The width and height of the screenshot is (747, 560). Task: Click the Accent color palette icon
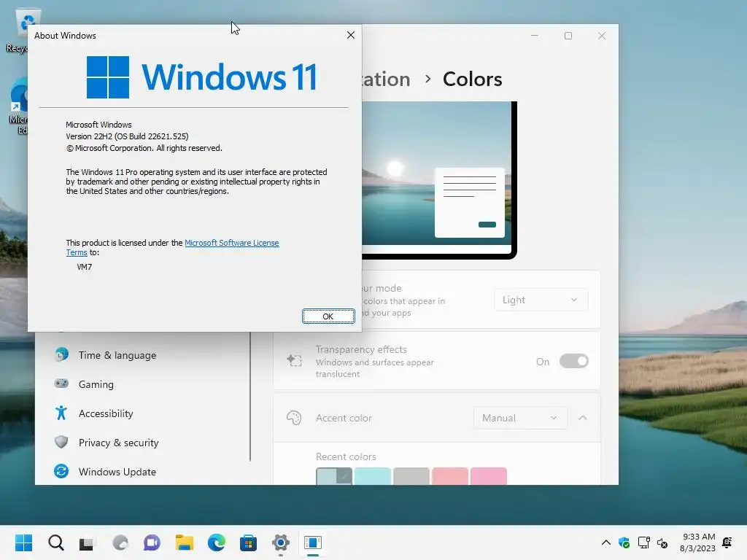(294, 418)
